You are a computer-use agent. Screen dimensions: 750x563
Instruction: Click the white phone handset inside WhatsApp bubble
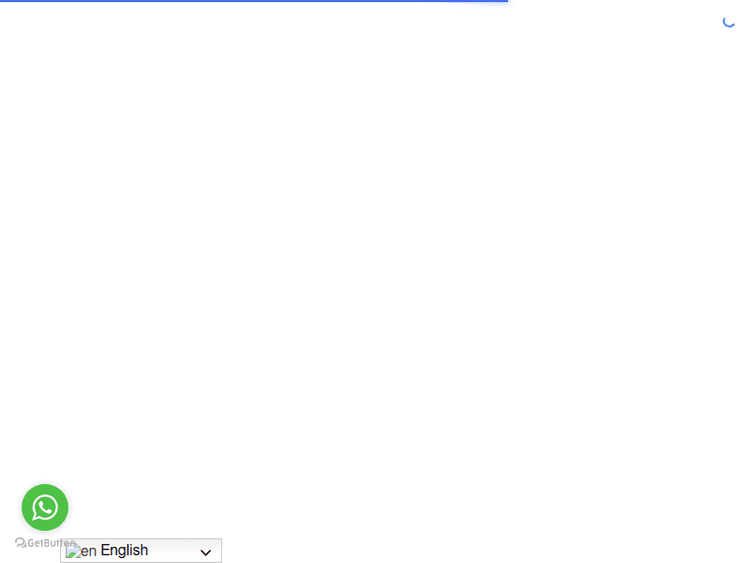click(45, 508)
